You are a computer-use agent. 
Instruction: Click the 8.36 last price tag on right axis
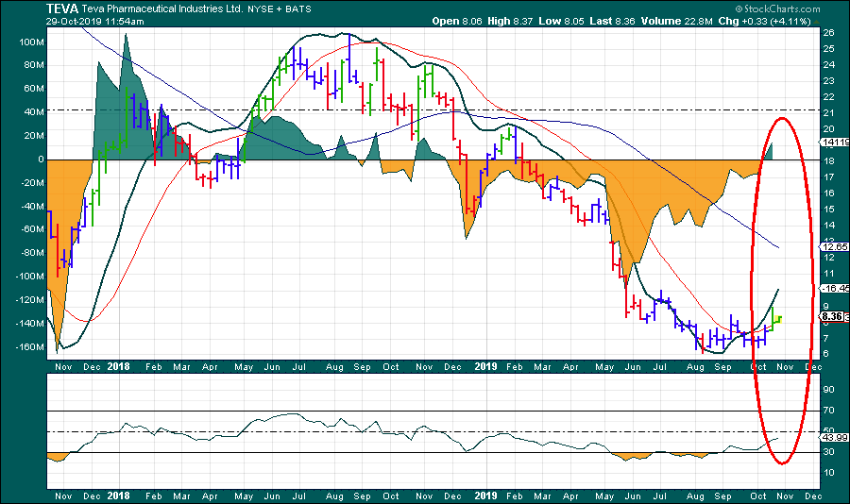[x=832, y=317]
